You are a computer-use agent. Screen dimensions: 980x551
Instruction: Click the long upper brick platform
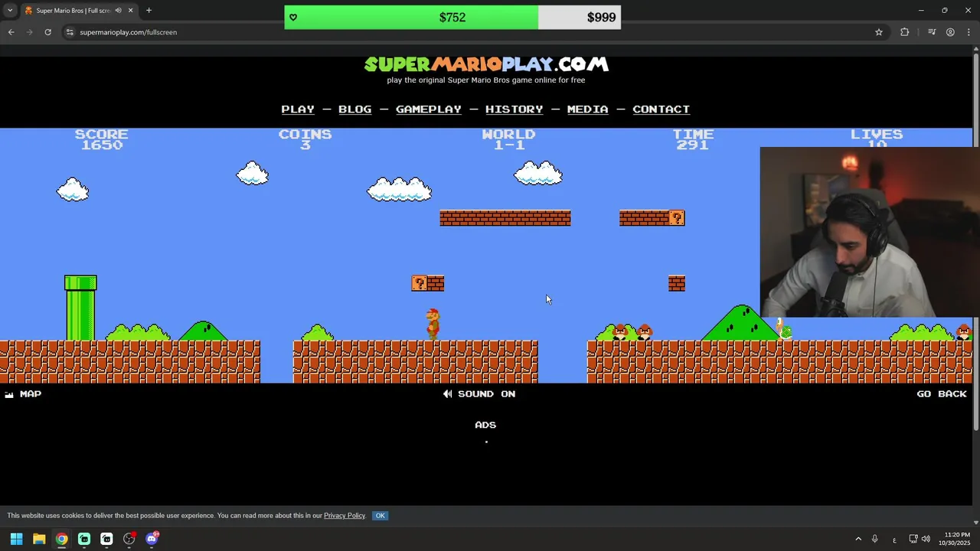tap(505, 218)
